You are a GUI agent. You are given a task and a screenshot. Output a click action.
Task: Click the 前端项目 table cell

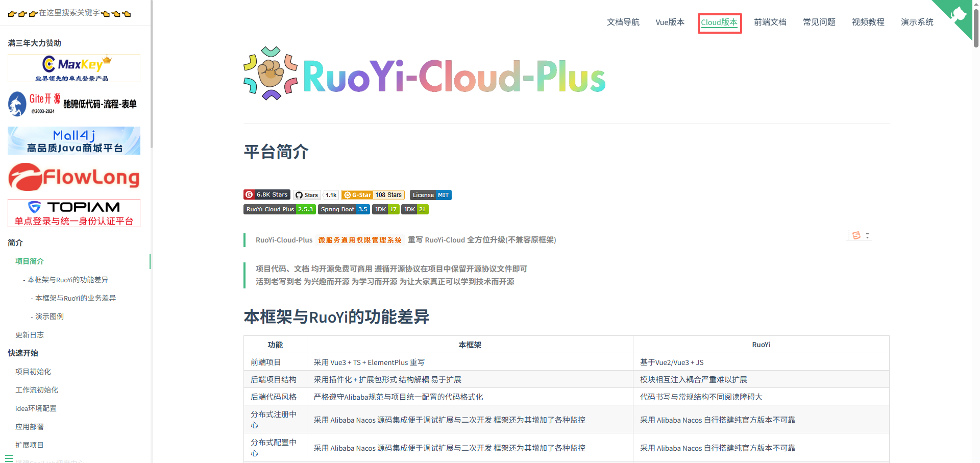[x=275, y=362]
